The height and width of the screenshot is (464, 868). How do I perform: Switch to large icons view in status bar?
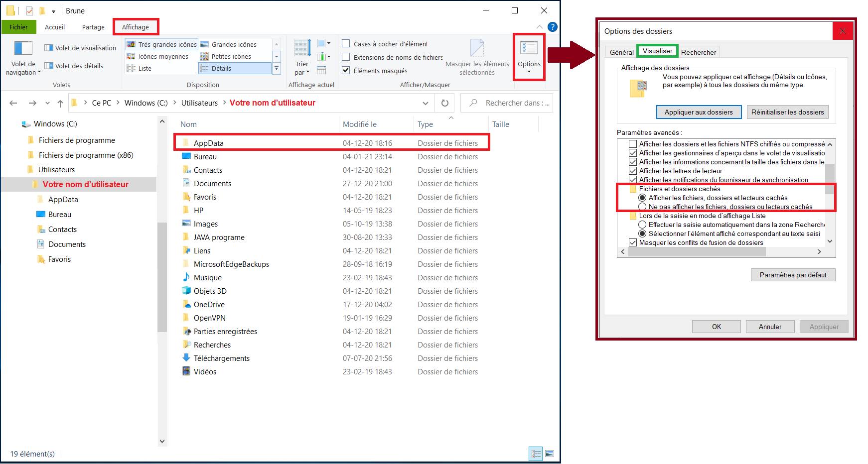click(x=550, y=454)
